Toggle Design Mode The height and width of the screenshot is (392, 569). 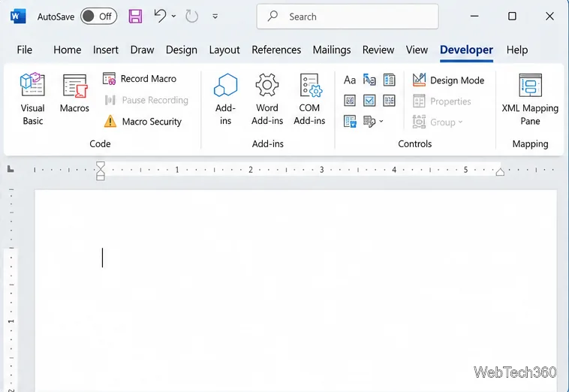pyautogui.click(x=448, y=80)
